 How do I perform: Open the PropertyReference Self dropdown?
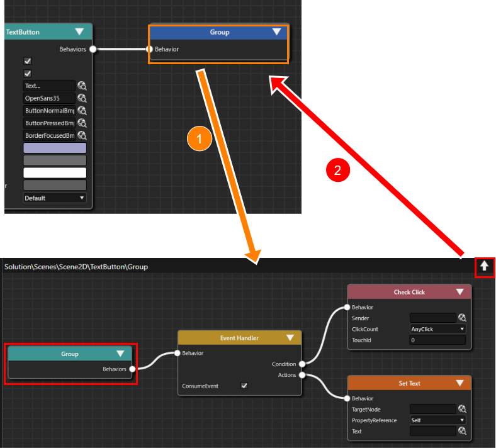[x=437, y=420]
